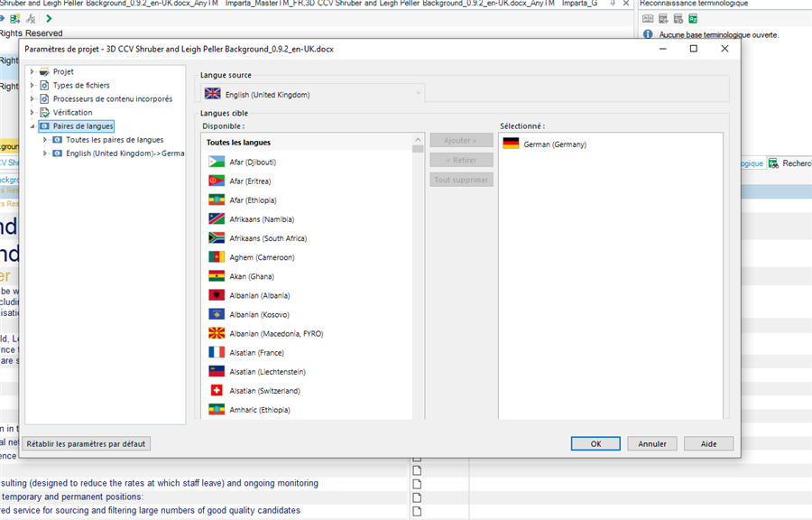The image size is (812, 520).
Task: Select Amharic (Ethiopia) in the list
Action: (x=260, y=410)
